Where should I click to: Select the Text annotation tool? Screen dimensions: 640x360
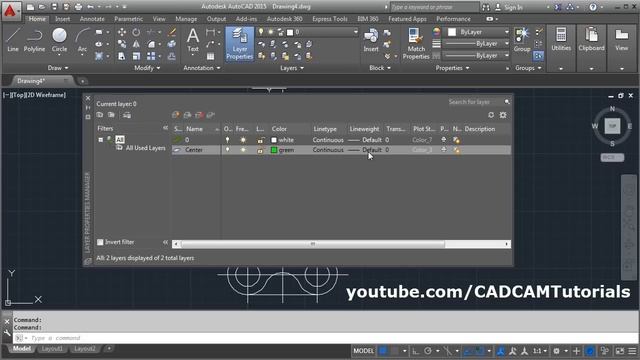[193, 40]
